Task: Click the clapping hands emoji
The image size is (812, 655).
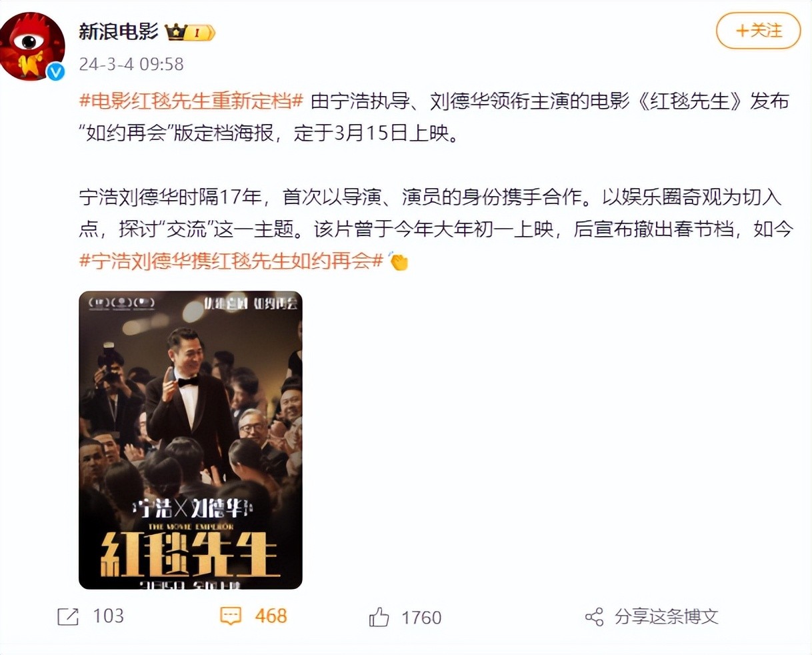Action: [399, 261]
